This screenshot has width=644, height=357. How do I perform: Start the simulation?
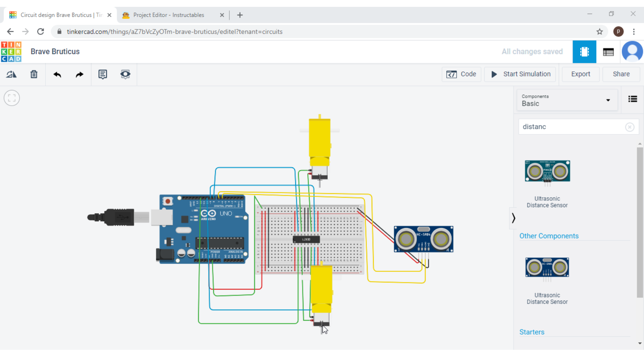[520, 74]
